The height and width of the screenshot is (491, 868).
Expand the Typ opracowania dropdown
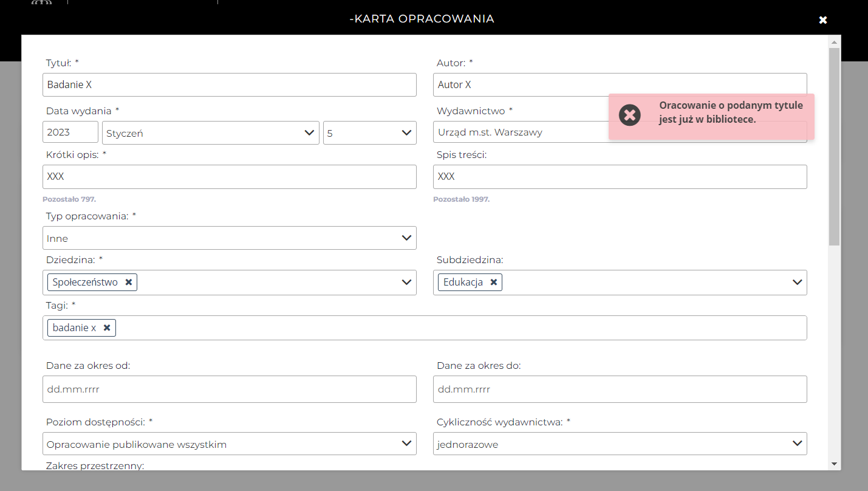[x=230, y=238]
